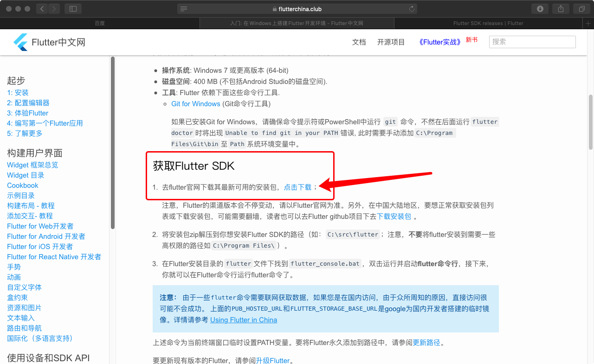Select the 入门: 在Windows上搭建Flutter开发环境 tab
The image size is (594, 364).
coord(297,23)
